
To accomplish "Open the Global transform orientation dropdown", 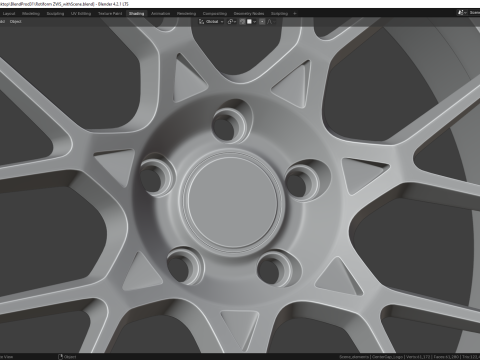I will click(211, 22).
